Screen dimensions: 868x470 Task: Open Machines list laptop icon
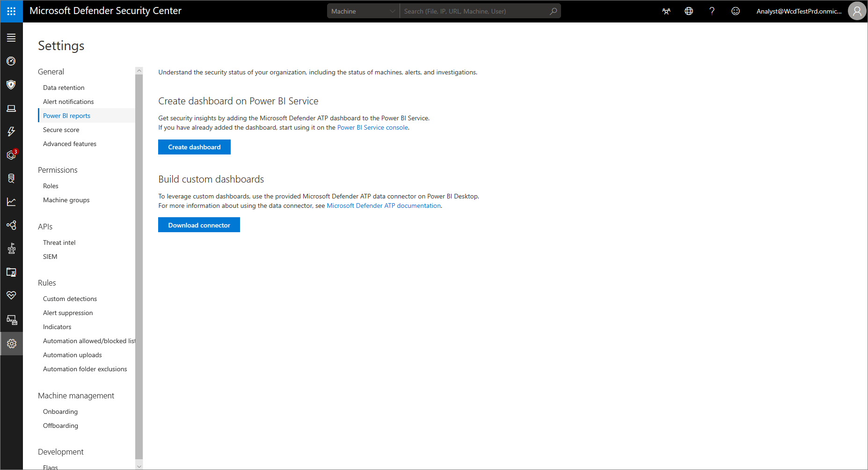[x=11, y=108]
